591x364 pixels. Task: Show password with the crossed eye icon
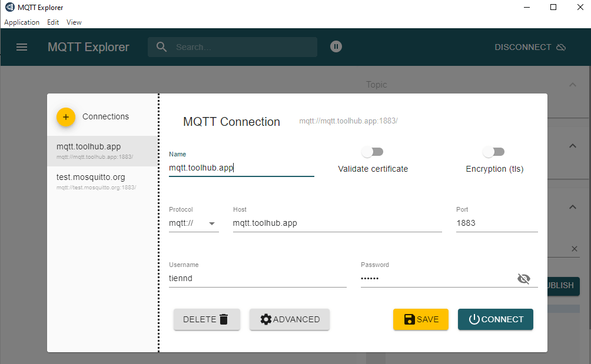[524, 279]
